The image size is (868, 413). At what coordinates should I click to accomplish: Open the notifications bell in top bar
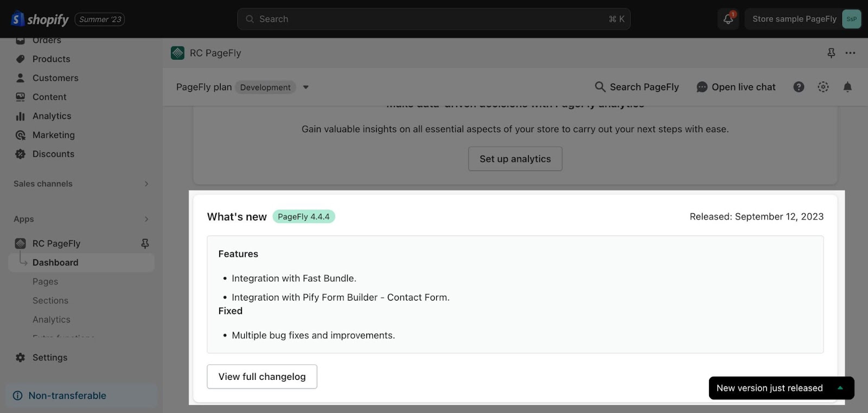728,19
